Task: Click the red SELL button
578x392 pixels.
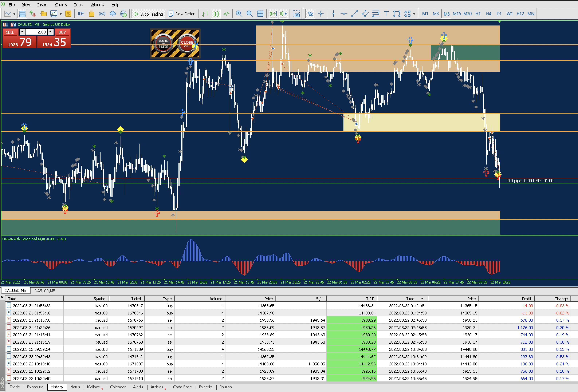Action: (10, 32)
